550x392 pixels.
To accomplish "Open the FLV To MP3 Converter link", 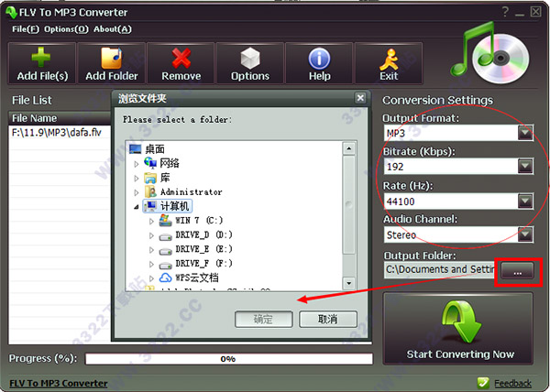I will pyautogui.click(x=59, y=383).
